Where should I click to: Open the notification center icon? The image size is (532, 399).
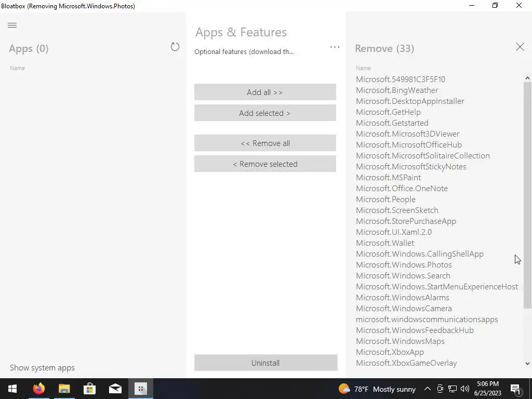516,389
